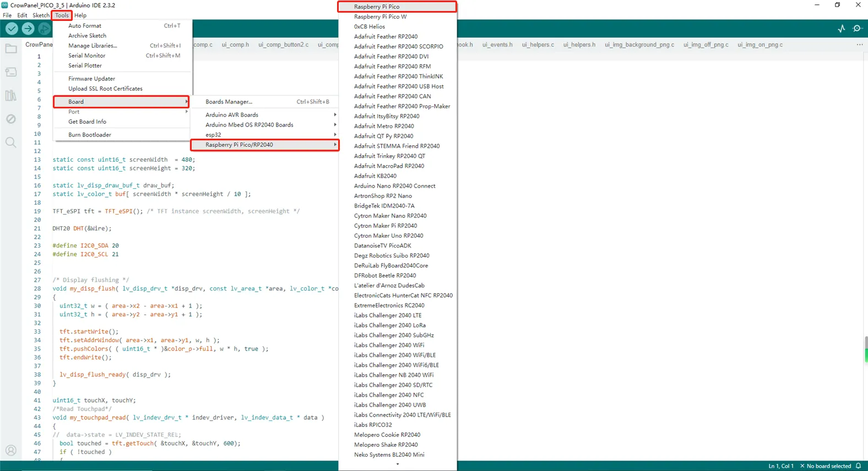Click No board selected status text
Viewport: 868px width, 471px height.
(828, 466)
